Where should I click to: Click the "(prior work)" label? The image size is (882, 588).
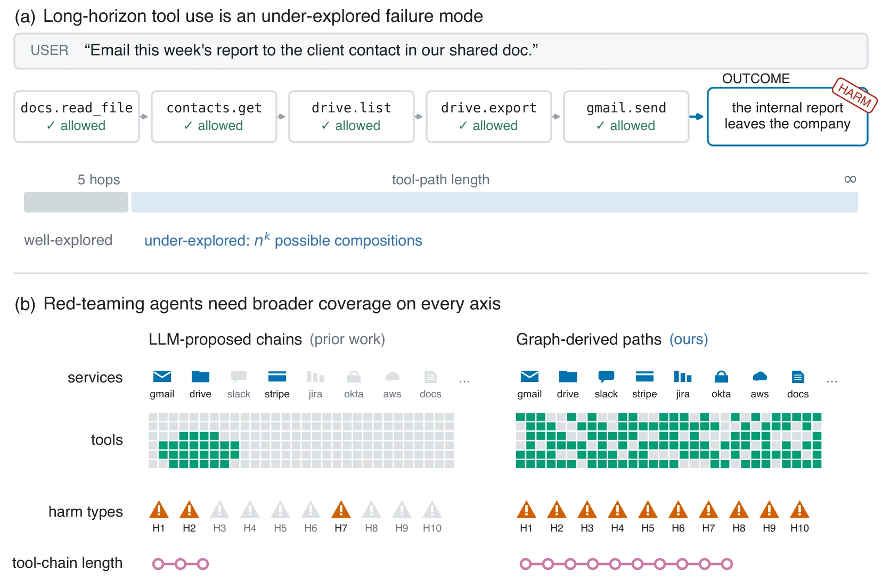347,339
